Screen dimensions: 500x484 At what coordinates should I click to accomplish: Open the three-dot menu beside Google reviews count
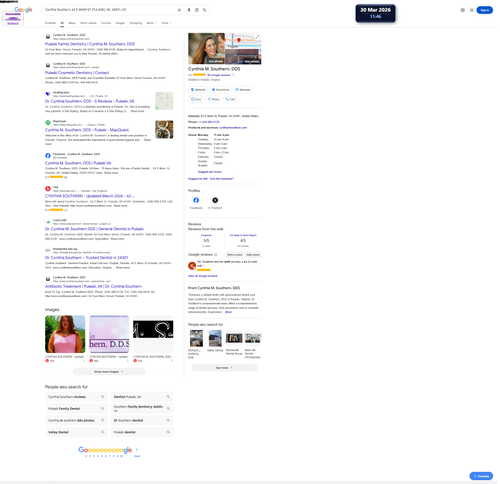point(233,75)
